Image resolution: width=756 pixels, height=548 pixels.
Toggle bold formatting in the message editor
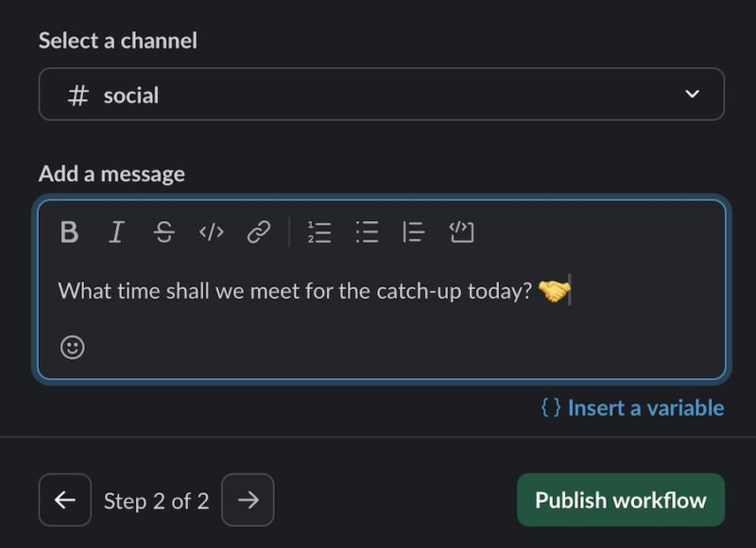point(67,231)
